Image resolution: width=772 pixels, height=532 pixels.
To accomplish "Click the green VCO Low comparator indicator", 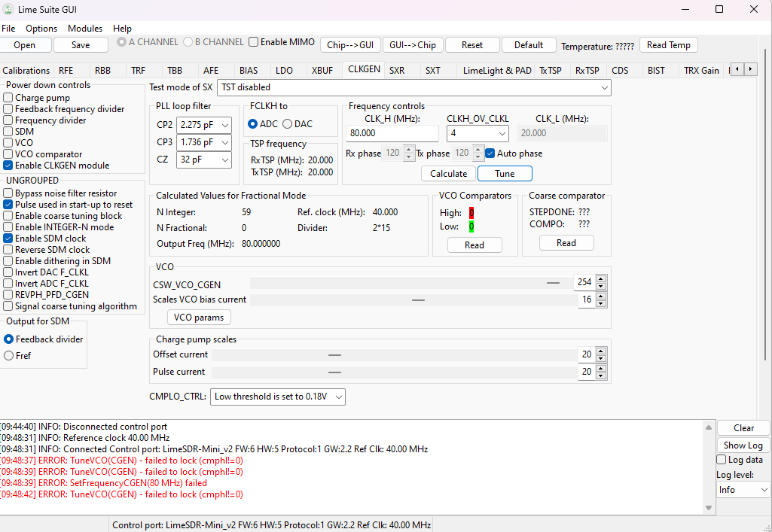I will [x=471, y=226].
